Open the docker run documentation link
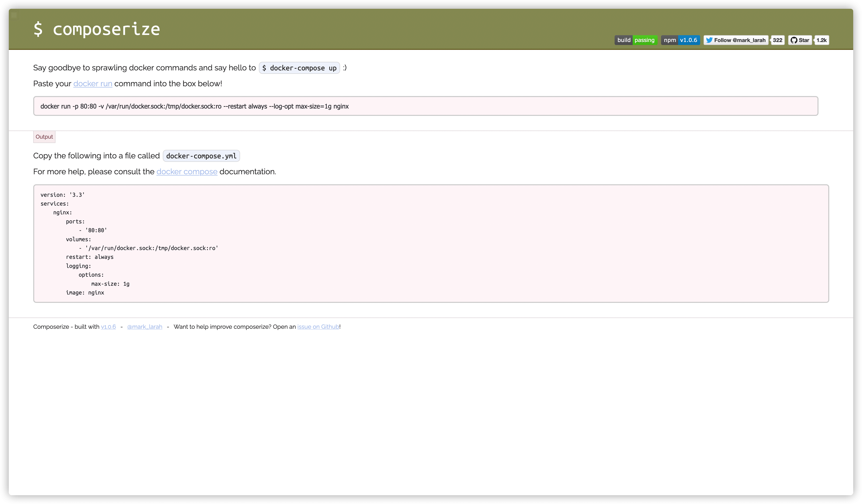 (93, 84)
